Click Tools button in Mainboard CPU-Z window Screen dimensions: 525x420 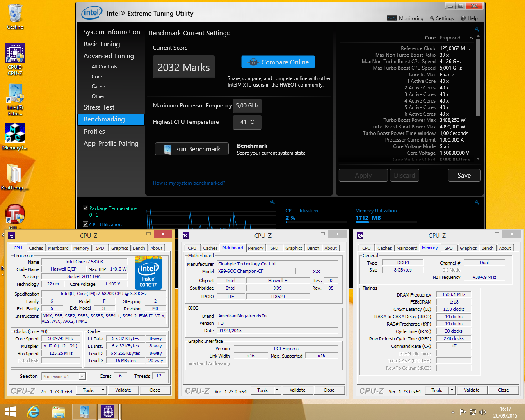click(x=262, y=390)
